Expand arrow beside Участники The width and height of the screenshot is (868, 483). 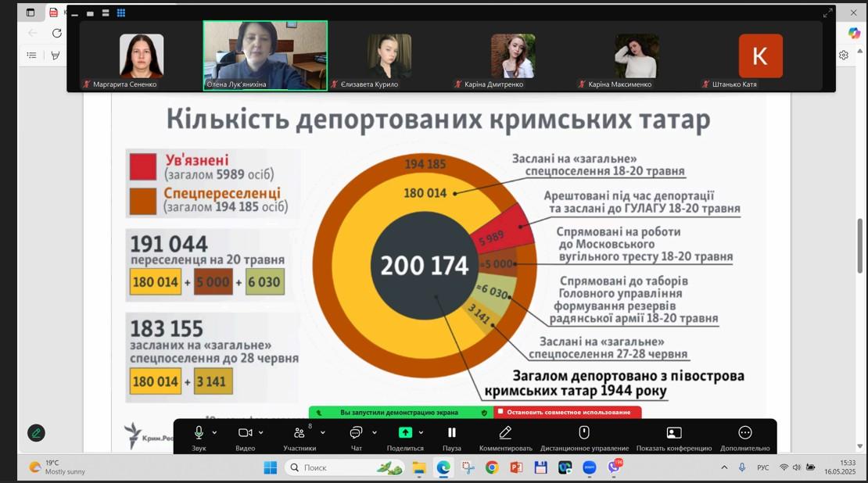(323, 433)
